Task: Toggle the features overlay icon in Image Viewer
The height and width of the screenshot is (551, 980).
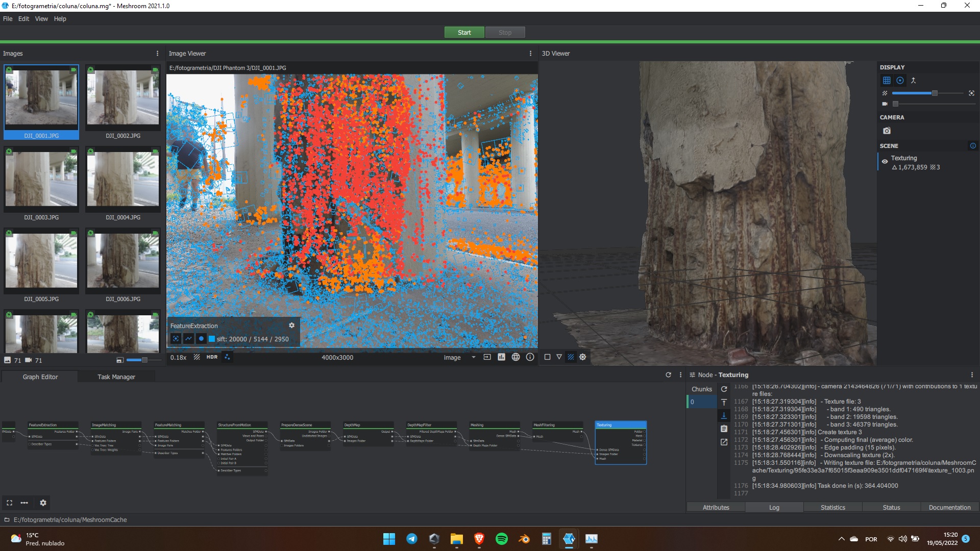Action: [227, 357]
